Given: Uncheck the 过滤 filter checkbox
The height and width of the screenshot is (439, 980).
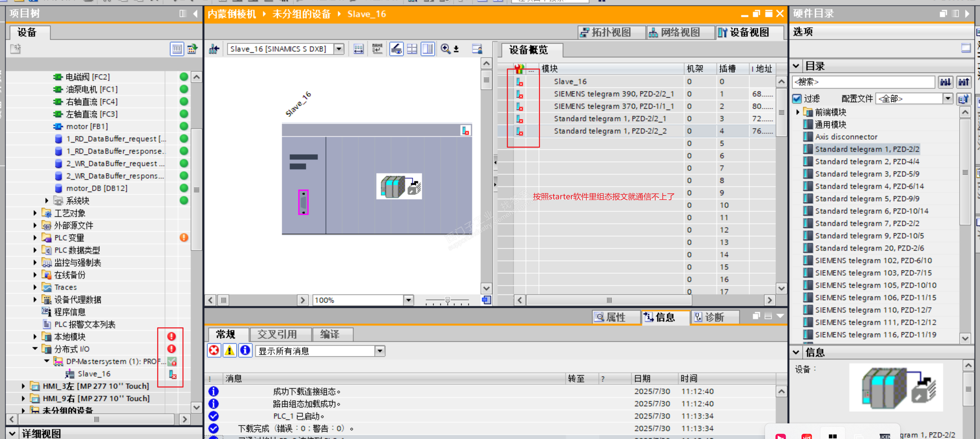Looking at the screenshot, I should click(x=797, y=99).
